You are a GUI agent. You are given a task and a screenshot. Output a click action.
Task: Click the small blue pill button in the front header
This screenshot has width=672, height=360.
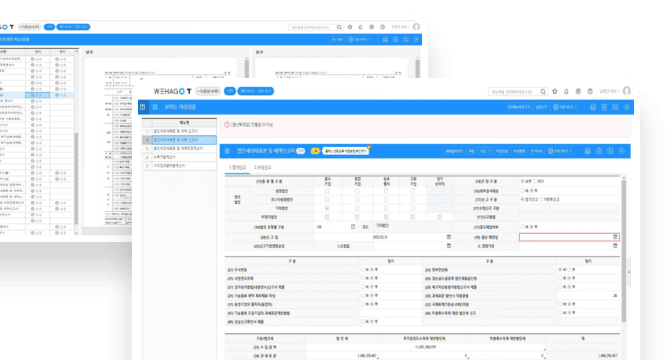pos(230,91)
